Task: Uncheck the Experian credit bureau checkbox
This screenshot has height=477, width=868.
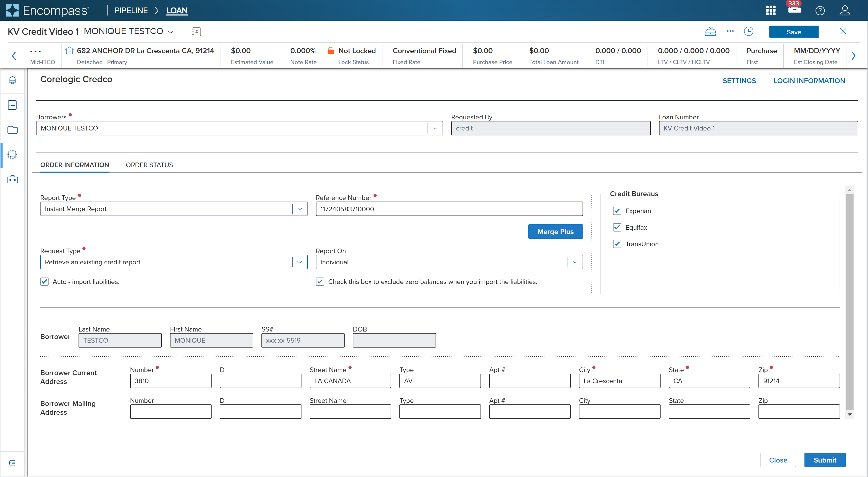Action: [617, 211]
